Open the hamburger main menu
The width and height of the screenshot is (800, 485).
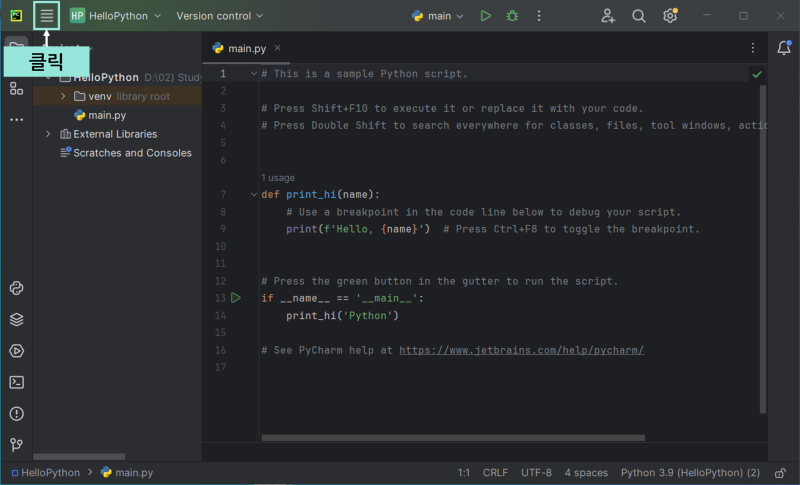click(46, 16)
